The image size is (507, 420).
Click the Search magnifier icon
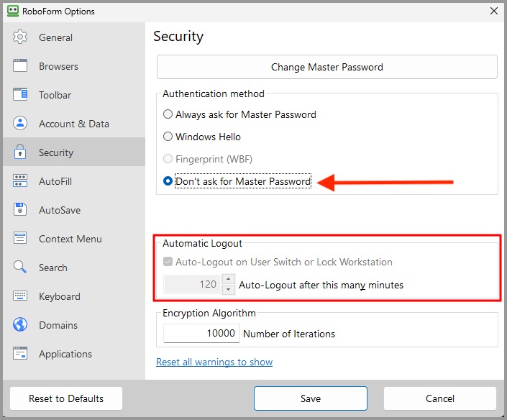(20, 267)
